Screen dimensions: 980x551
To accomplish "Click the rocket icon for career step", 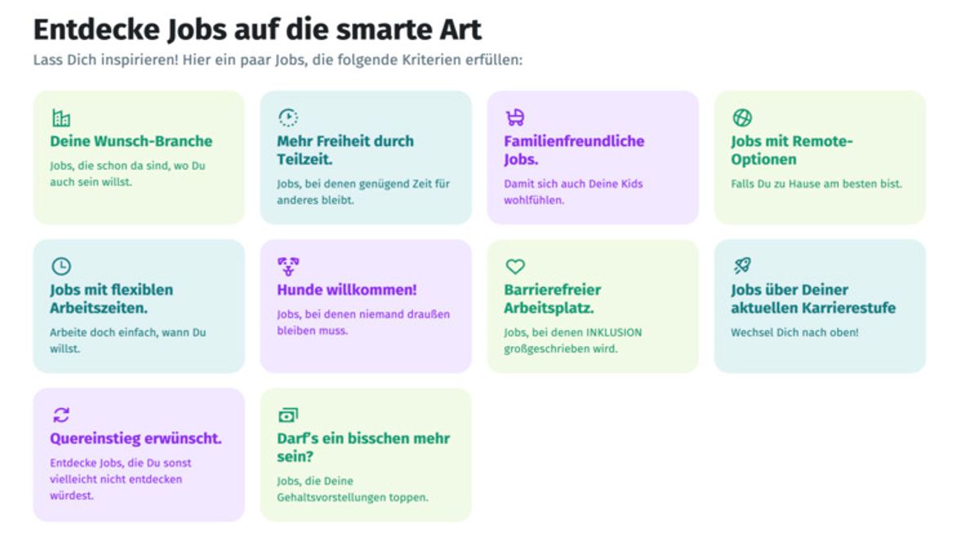I will [x=742, y=266].
